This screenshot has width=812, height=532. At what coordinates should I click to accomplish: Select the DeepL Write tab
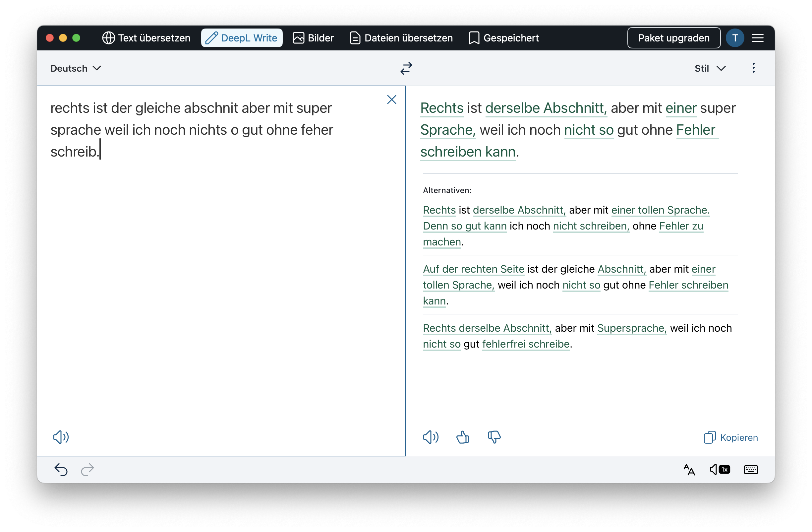click(x=242, y=38)
